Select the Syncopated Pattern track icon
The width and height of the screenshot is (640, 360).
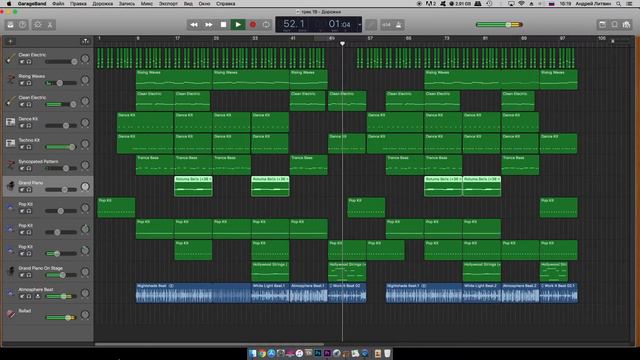pyautogui.click(x=11, y=165)
